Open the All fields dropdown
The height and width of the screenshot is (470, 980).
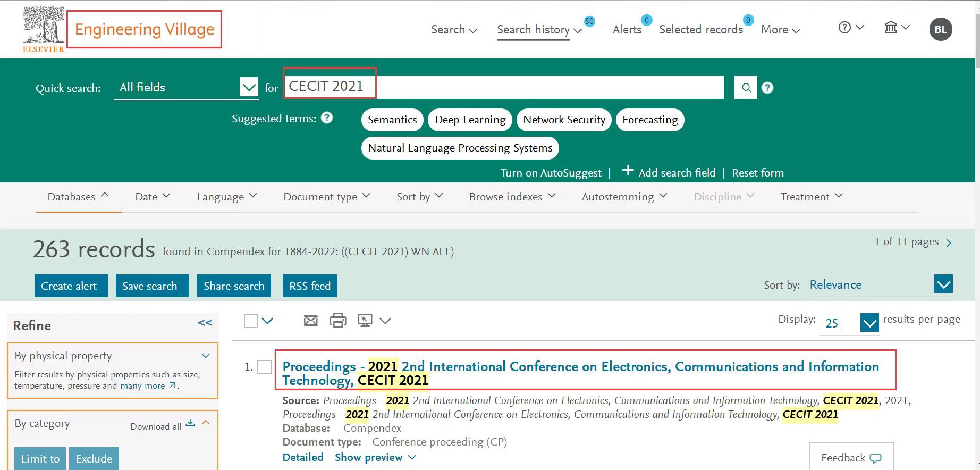click(x=248, y=87)
